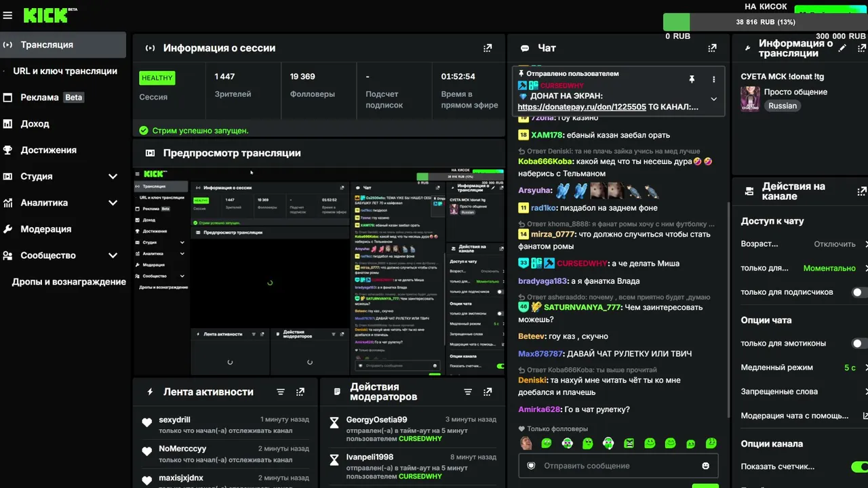Click the Лента активности lightning icon
Image resolution: width=868 pixels, height=488 pixels.
coord(151,392)
